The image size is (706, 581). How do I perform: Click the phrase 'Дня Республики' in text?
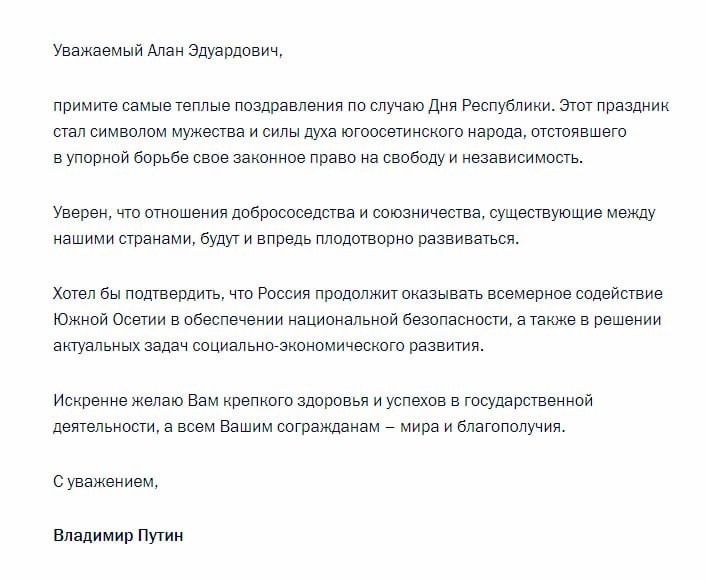coord(489,106)
